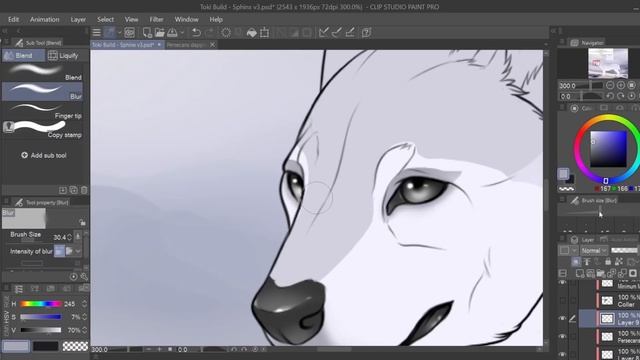The width and height of the screenshot is (640, 360).
Task: Click the Brush Size value field
Action: 59,237
